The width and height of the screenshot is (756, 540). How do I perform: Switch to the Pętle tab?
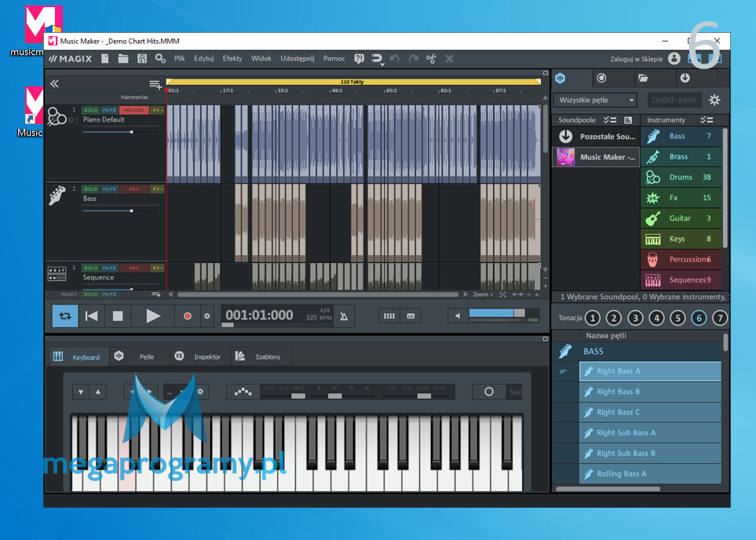pos(139,357)
